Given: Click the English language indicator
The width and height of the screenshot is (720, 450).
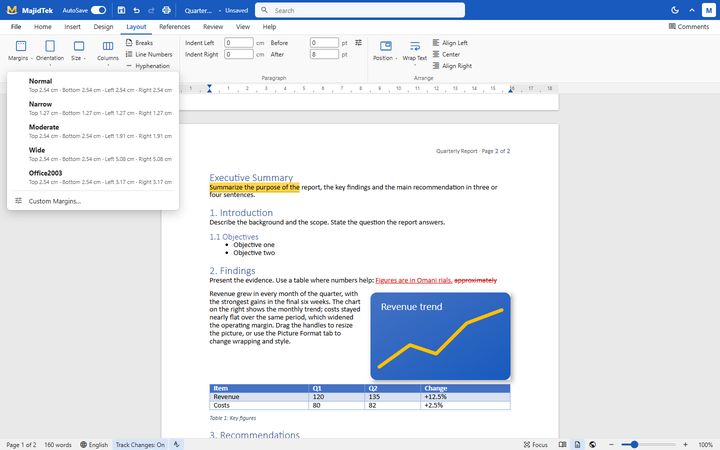Looking at the screenshot, I should (x=94, y=444).
